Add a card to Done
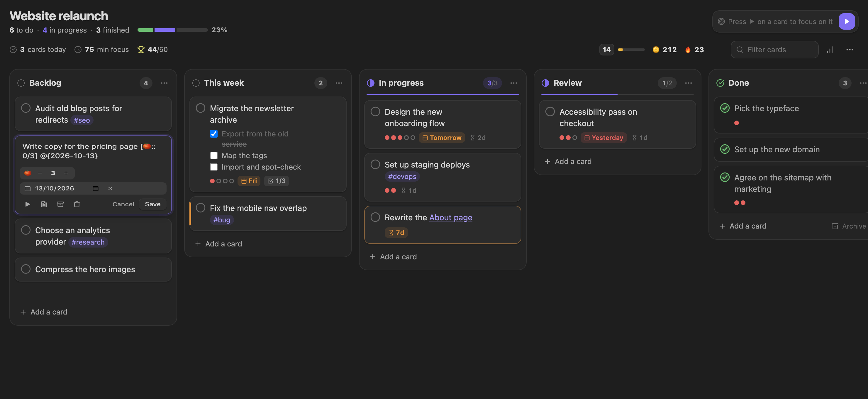Viewport: 868px width, 399px height. (x=743, y=226)
